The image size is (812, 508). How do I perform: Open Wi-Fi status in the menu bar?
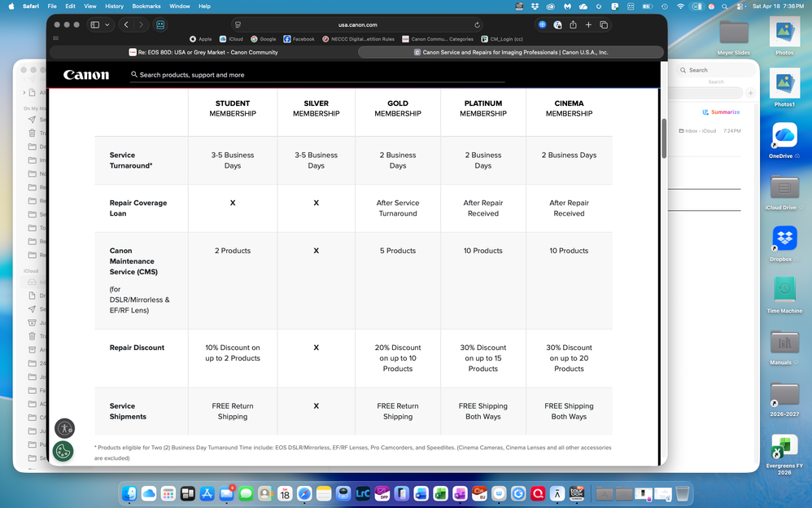coord(680,7)
